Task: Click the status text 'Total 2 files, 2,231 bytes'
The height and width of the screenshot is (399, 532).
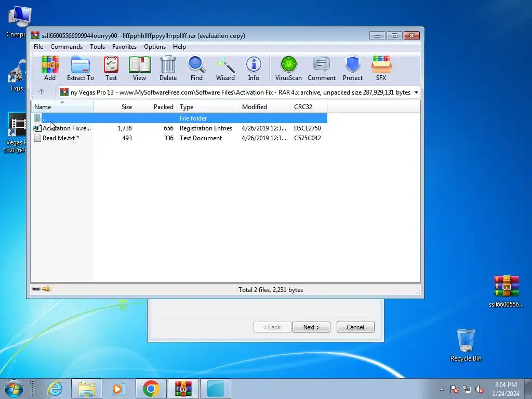Action: [x=270, y=290]
